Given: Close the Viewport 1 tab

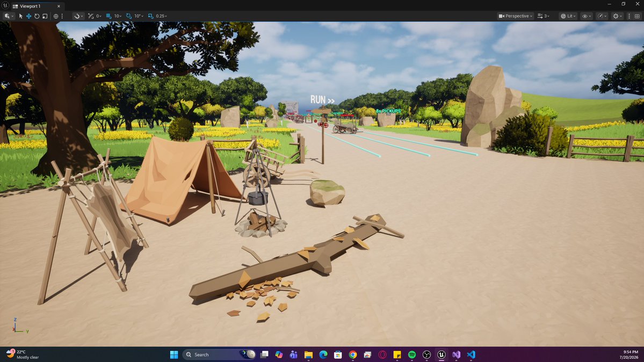Looking at the screenshot, I should point(59,6).
